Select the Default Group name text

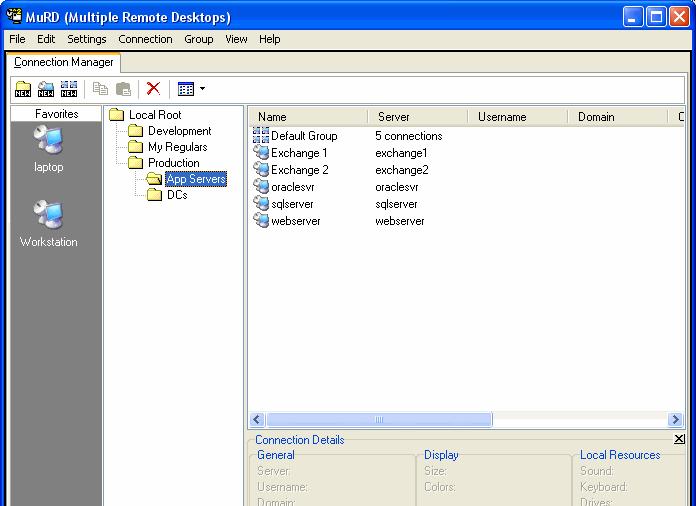304,136
